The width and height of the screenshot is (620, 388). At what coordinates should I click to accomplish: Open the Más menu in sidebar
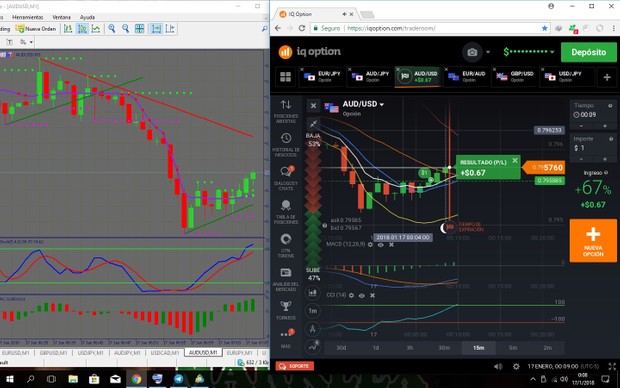pos(286,339)
